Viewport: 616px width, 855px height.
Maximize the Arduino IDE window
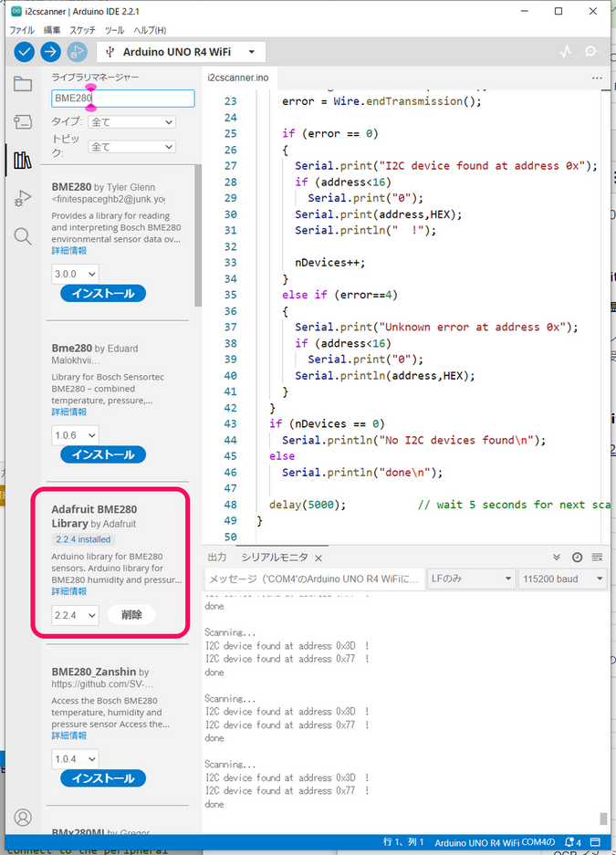tap(559, 11)
